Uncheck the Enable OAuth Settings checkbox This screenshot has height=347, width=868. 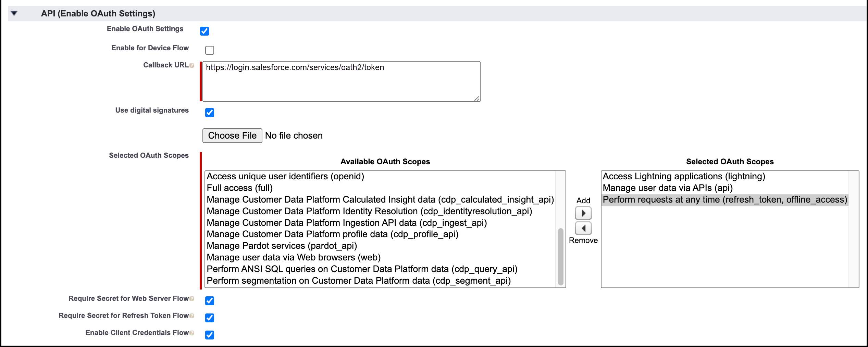click(204, 31)
